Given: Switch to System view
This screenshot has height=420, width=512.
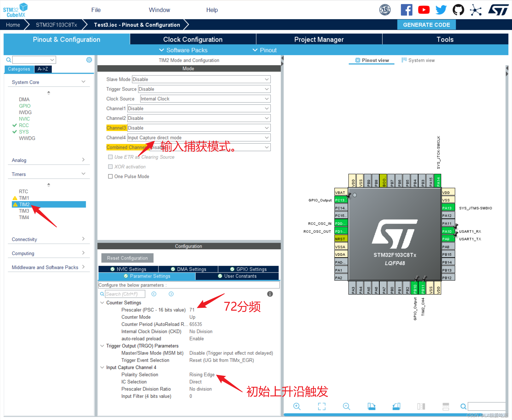Looking at the screenshot, I should click(418, 60).
